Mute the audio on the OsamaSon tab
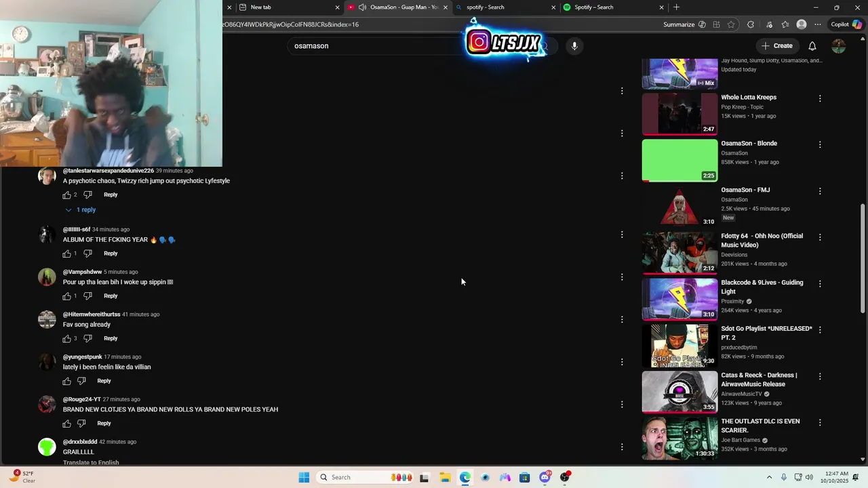Viewport: 868px width, 488px height. [x=362, y=7]
